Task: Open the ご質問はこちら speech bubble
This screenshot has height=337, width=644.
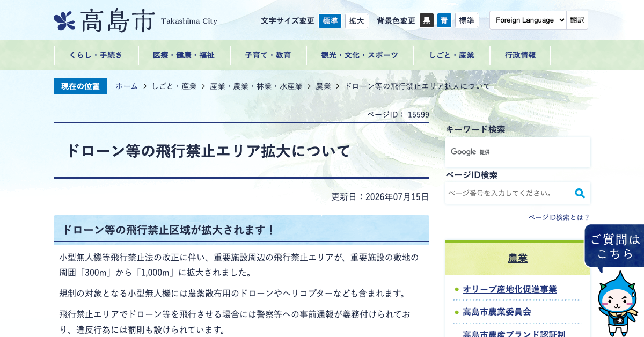Action: [x=614, y=246]
